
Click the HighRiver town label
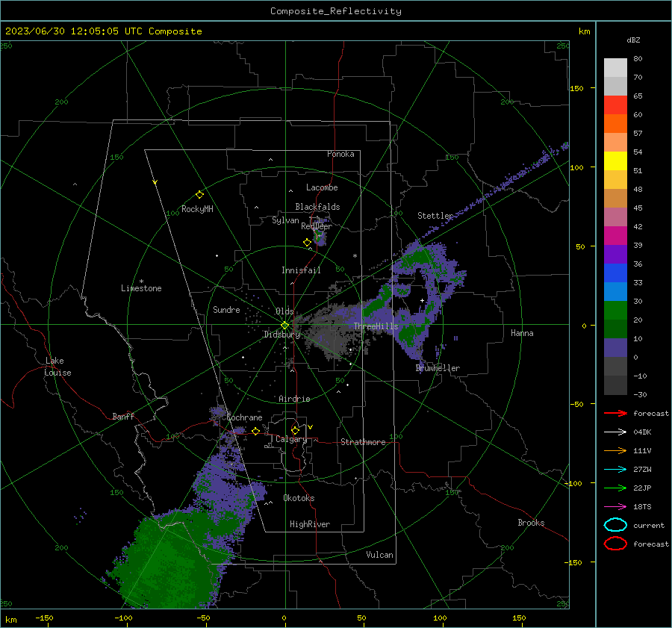point(310,524)
